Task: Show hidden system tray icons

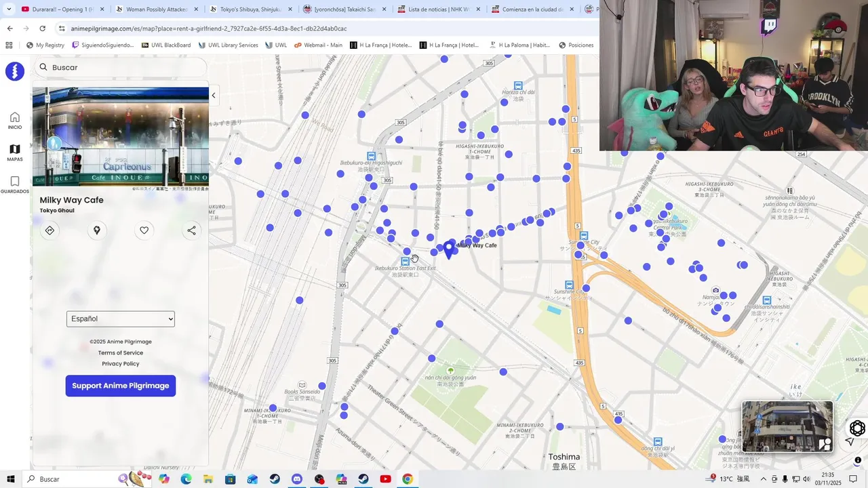Action: (763, 479)
